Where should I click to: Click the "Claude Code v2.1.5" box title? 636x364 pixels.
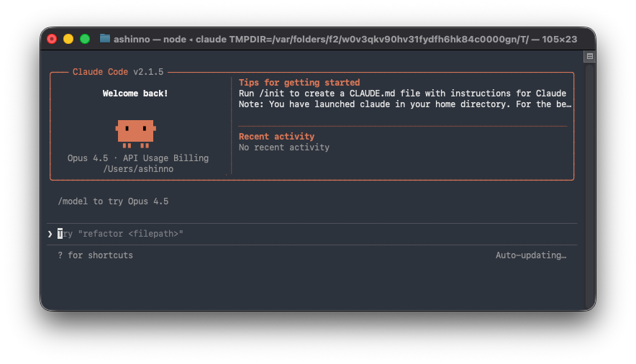coord(120,72)
